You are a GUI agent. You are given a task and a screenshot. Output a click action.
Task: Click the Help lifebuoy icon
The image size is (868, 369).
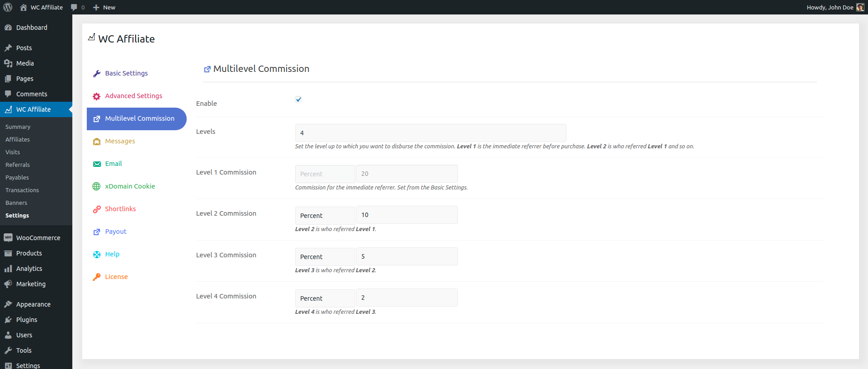[97, 255]
